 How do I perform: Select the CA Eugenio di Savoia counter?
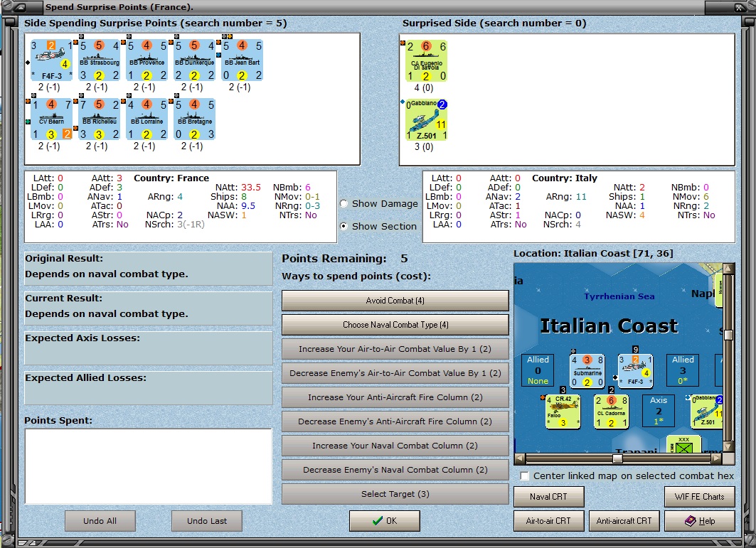point(426,60)
